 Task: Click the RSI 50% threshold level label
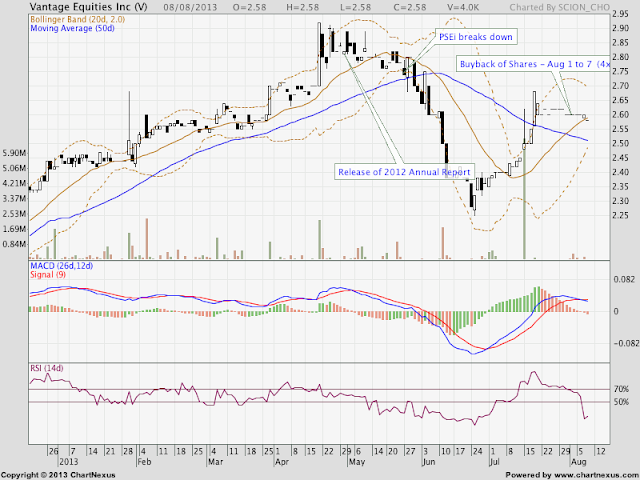(621, 402)
